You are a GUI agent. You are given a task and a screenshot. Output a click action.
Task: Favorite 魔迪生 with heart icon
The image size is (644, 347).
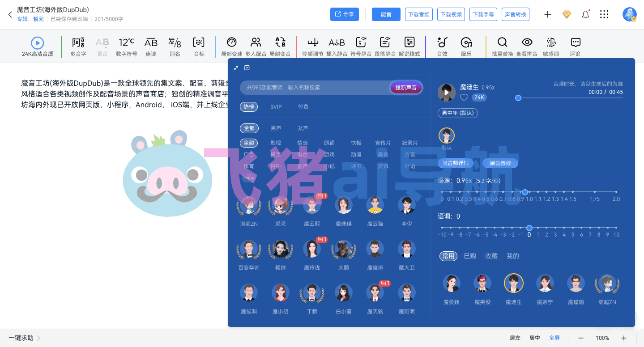(x=464, y=97)
